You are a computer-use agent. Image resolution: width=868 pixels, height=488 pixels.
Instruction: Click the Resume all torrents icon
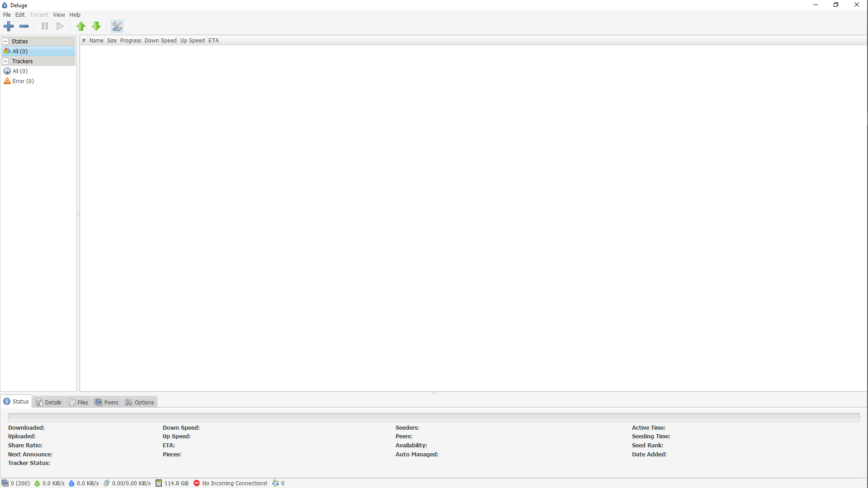(60, 26)
